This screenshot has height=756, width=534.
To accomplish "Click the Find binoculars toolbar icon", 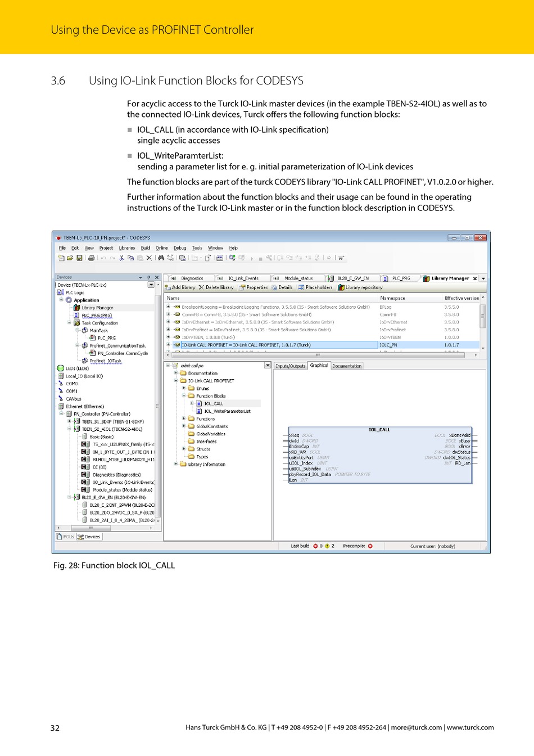I will pos(161,258).
